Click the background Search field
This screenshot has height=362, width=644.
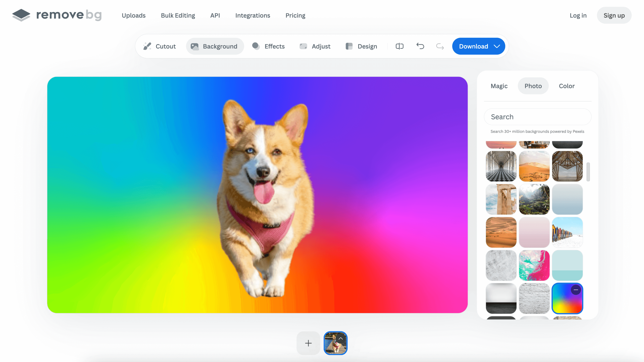[x=538, y=117]
